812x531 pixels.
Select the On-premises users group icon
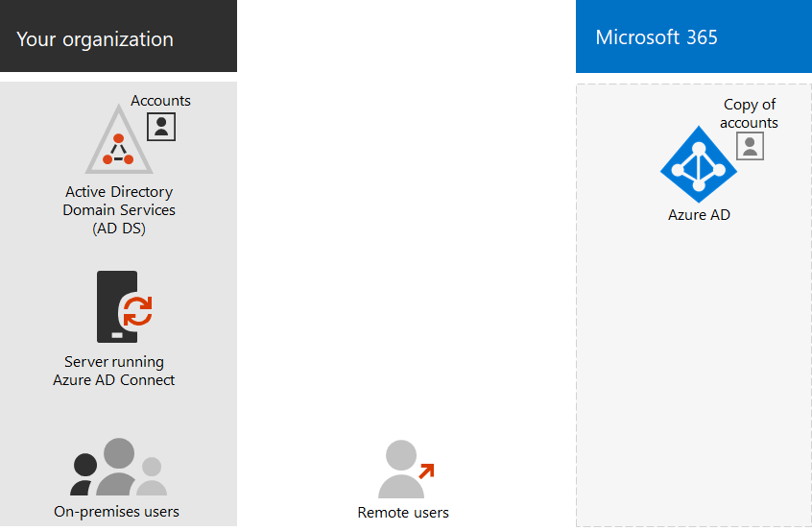click(119, 467)
